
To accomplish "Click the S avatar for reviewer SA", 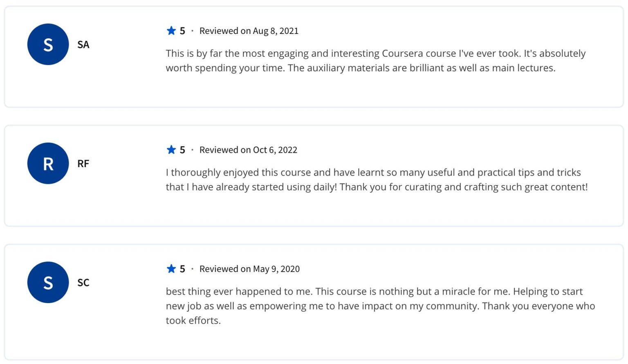I will 48,44.
